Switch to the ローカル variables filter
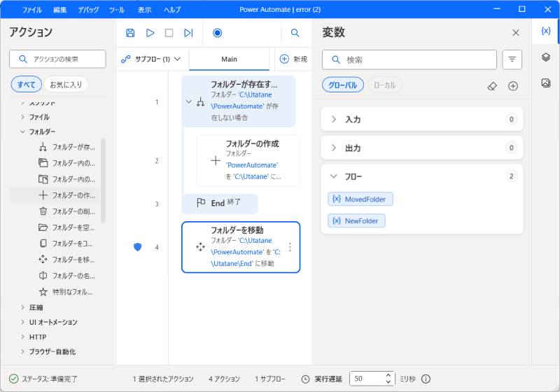Image resolution: width=560 pixels, height=392 pixels. pos(384,85)
